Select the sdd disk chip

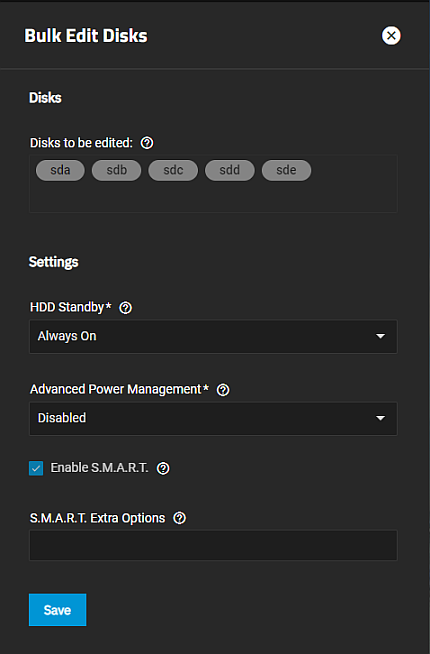(x=230, y=170)
